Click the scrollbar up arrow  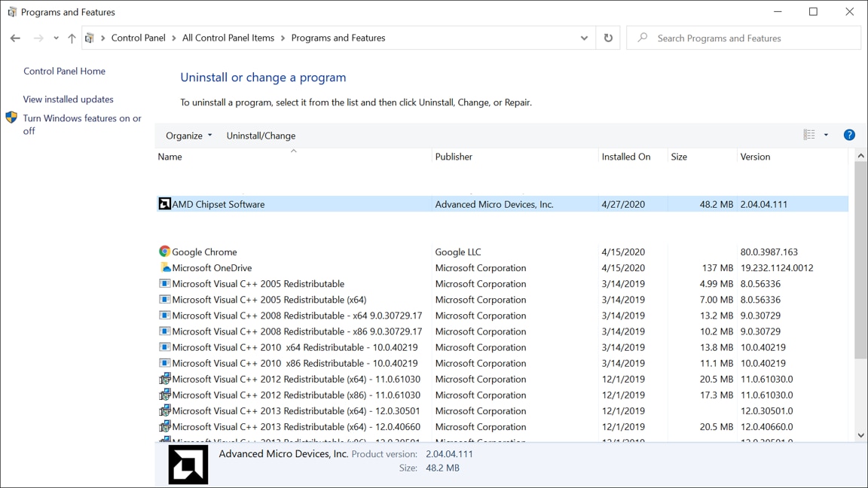860,156
